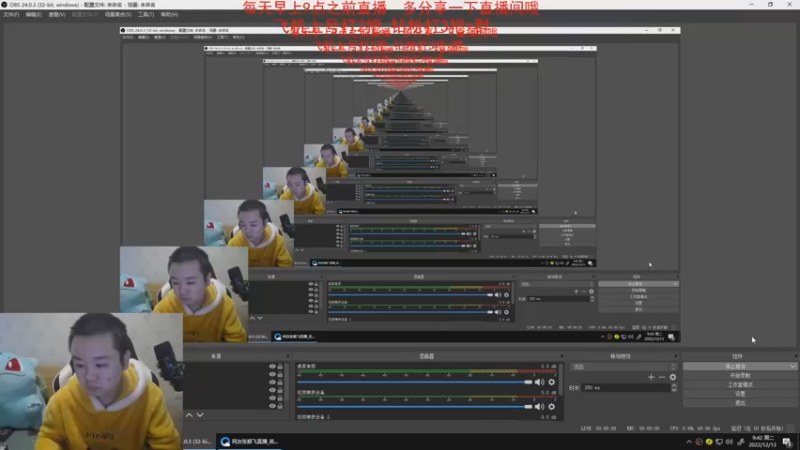Remove scene transition with minus icon
Viewport: 800px width, 450px height.
click(x=662, y=377)
